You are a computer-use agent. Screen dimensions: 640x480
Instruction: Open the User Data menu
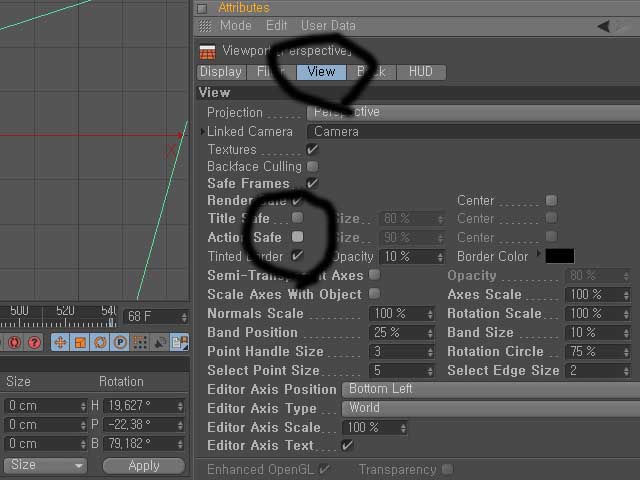328,26
